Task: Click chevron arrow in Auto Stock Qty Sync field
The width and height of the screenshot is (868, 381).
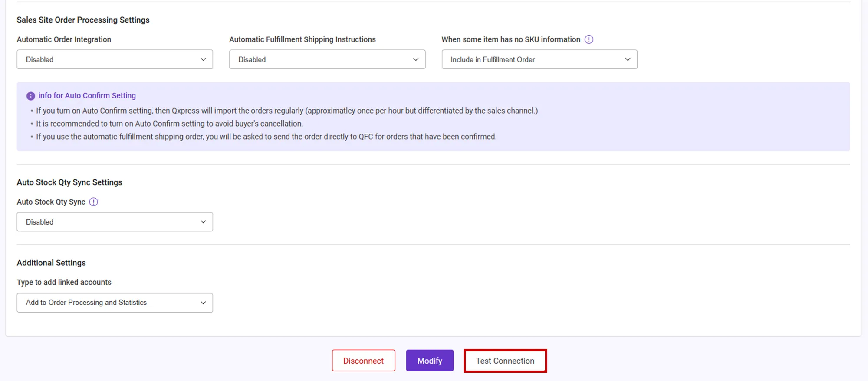Action: 203,222
